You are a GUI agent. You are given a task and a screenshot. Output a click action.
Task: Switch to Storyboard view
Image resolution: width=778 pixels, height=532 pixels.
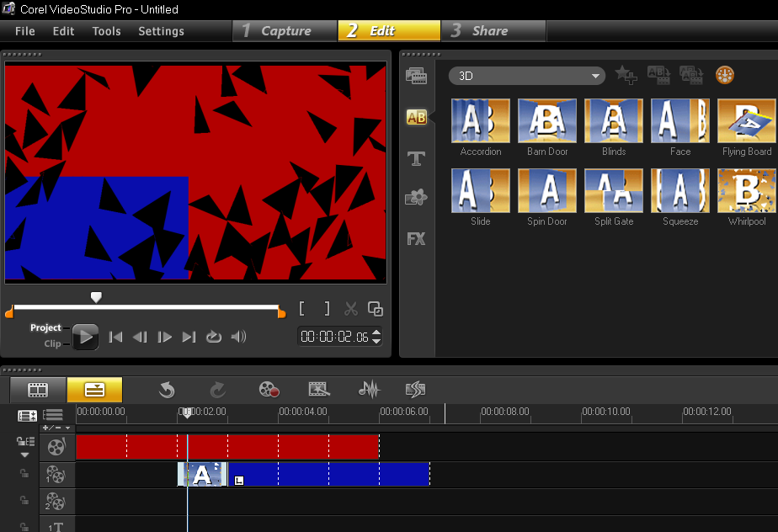click(38, 390)
